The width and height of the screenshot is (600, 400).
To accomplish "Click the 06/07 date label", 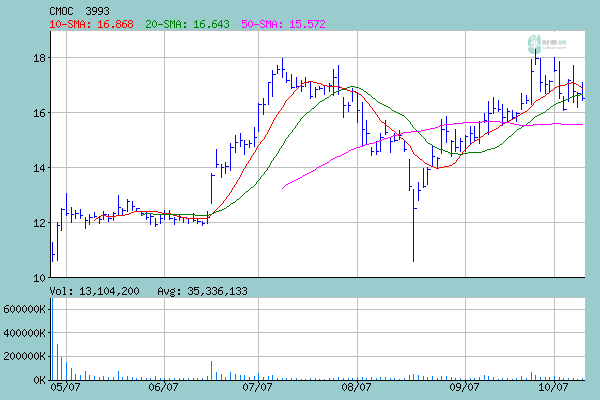I will [x=163, y=386].
